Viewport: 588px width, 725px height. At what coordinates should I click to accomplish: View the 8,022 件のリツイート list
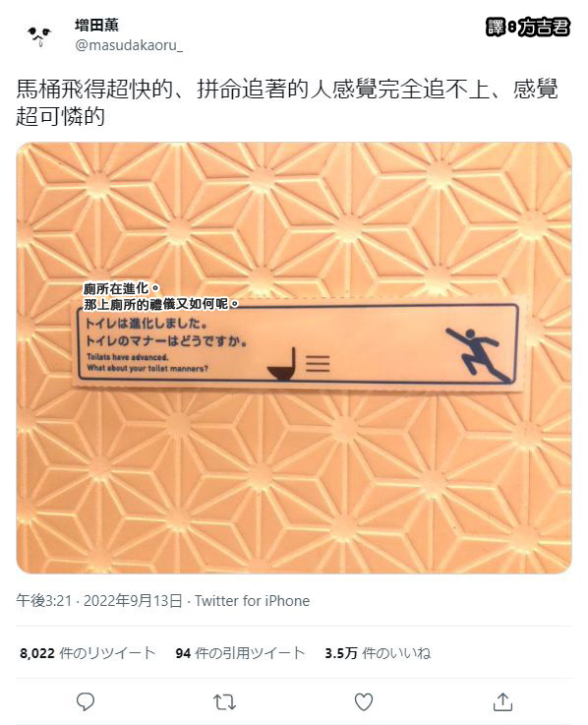pyautogui.click(x=88, y=653)
